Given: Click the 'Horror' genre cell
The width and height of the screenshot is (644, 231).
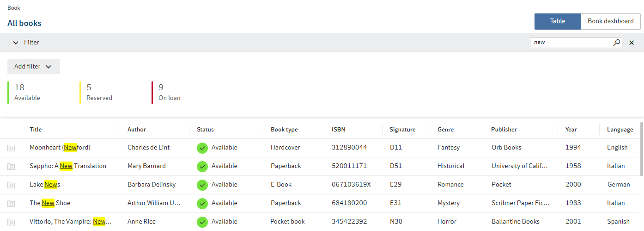Looking at the screenshot, I should [447, 222].
